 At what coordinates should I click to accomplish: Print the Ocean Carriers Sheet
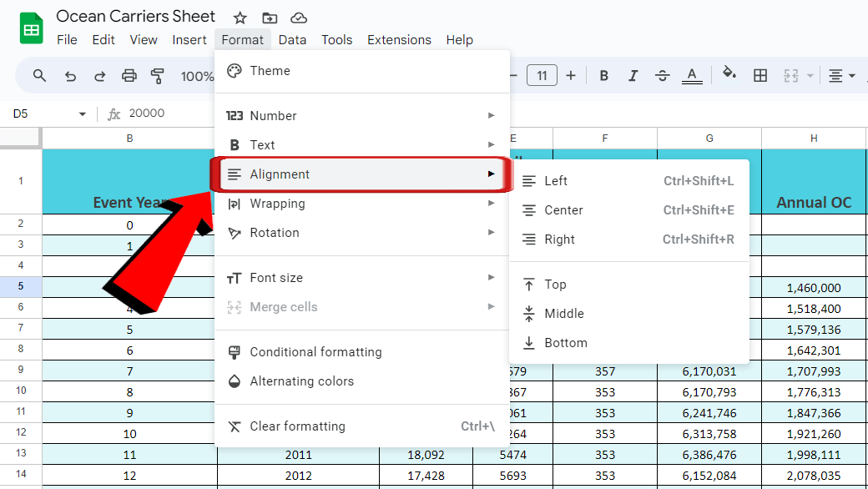tap(129, 75)
